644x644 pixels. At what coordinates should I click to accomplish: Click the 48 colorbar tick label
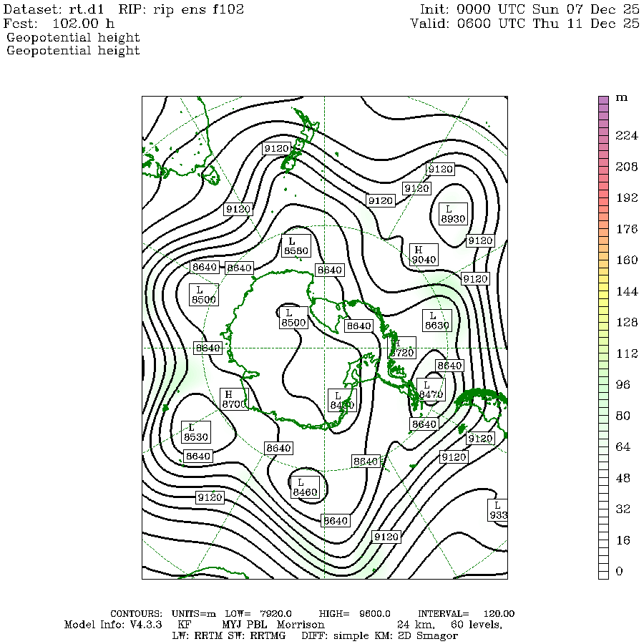pyautogui.click(x=623, y=478)
